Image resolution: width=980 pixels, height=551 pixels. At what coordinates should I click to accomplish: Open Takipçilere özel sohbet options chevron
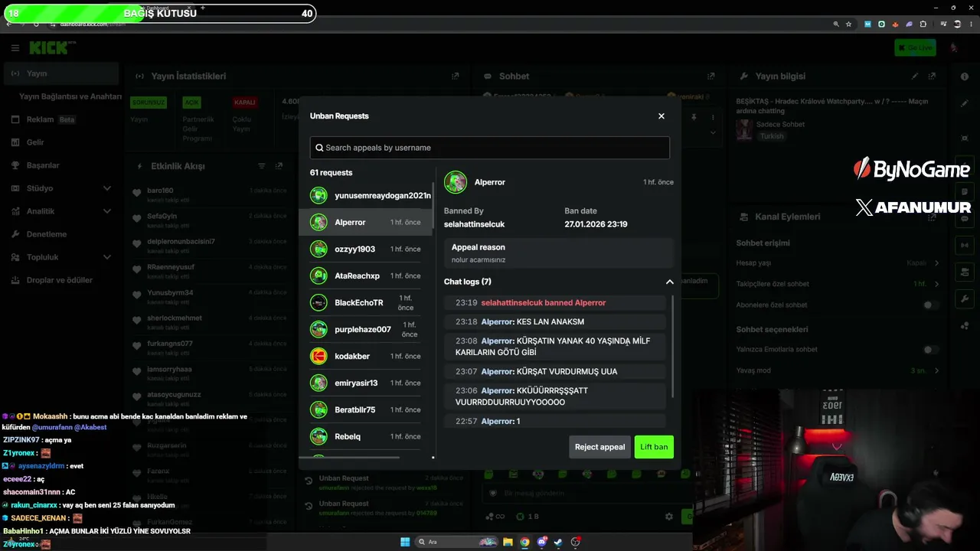[x=936, y=284]
